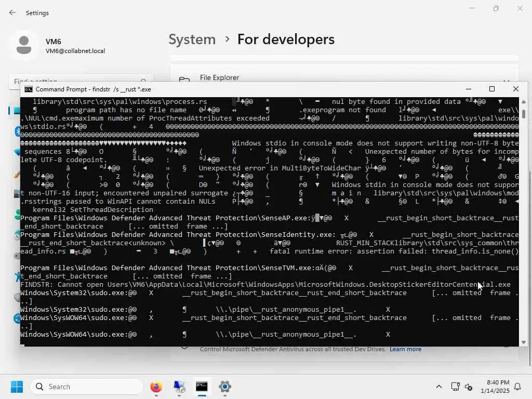Close the Settings window
The width and height of the screenshot is (532, 399).
click(520, 8)
